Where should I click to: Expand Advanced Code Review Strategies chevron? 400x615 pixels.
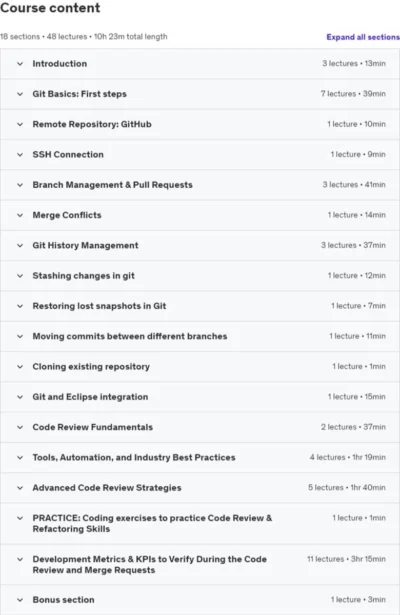pos(20,488)
